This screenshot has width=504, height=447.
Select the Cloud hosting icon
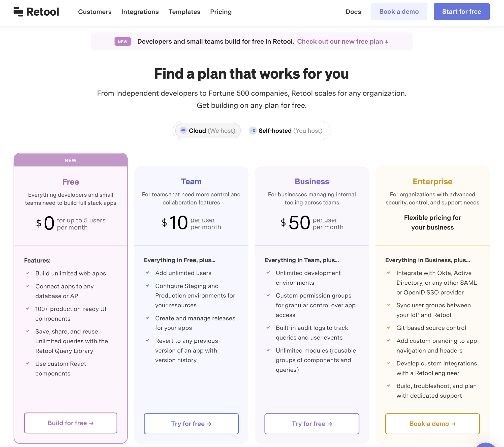183,130
